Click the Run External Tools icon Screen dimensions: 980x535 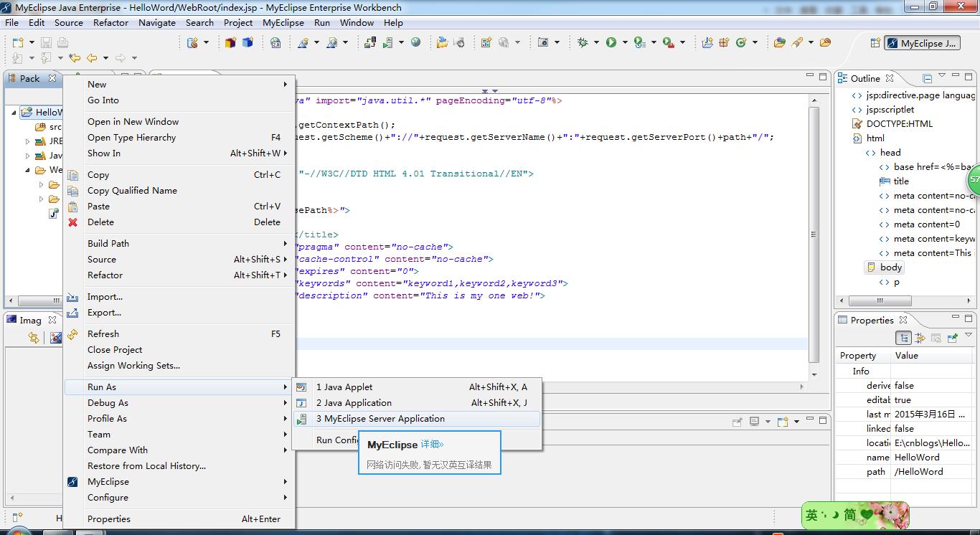click(669, 43)
